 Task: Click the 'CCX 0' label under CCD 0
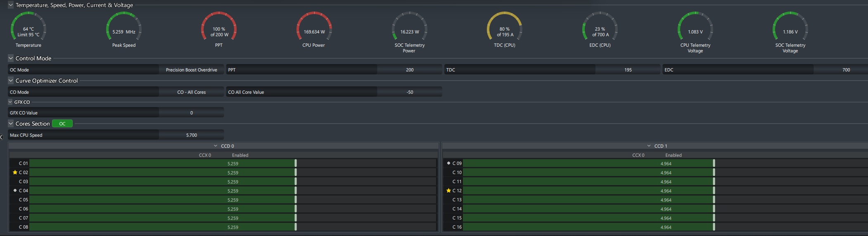tap(205, 155)
